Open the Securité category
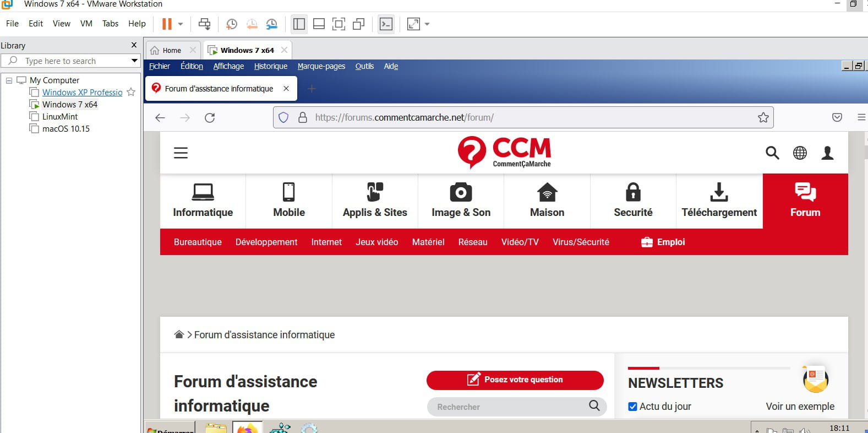 pos(633,201)
